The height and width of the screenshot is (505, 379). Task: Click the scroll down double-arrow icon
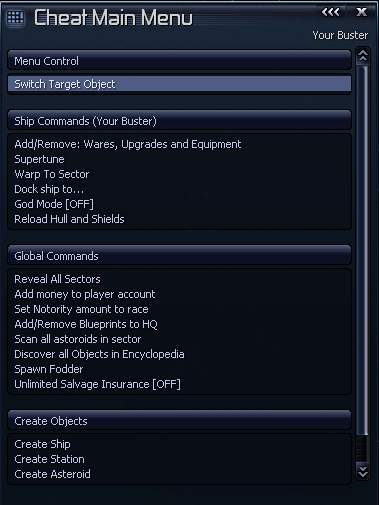[363, 471]
